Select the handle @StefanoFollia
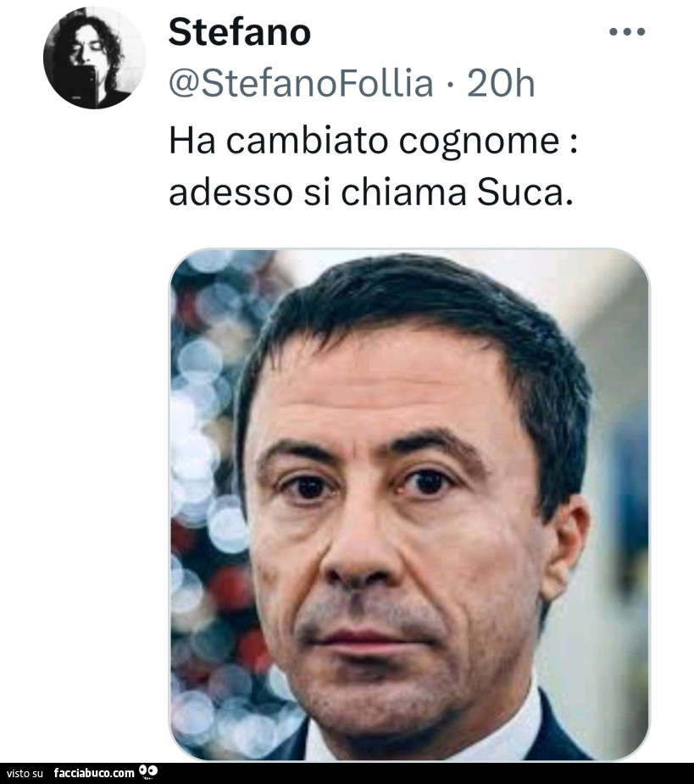Image resolution: width=694 pixels, height=784 pixels. tap(301, 81)
